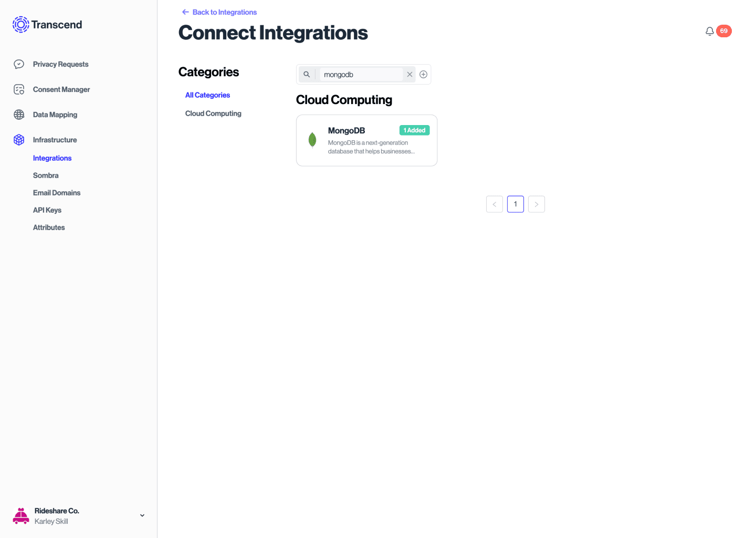Image resolution: width=756 pixels, height=538 pixels.
Task: Click the MongoDB description text
Action: coord(371,147)
